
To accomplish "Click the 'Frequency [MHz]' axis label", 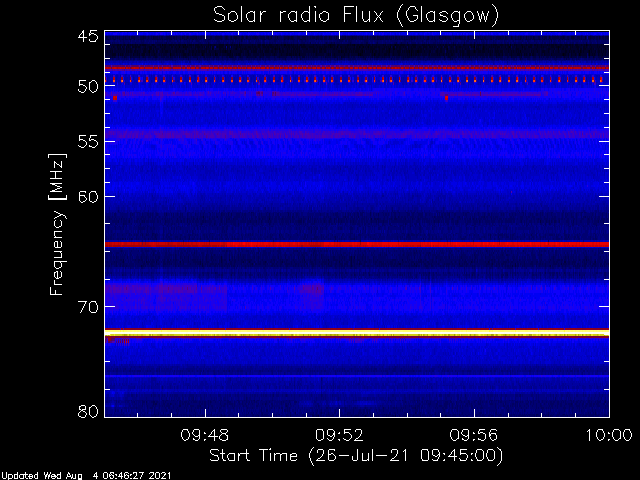I will tap(57, 224).
